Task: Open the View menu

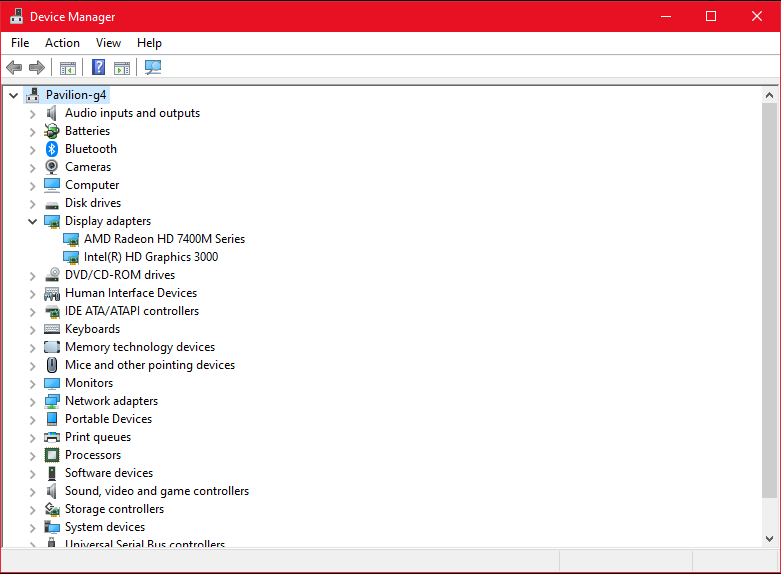Action: pos(108,43)
